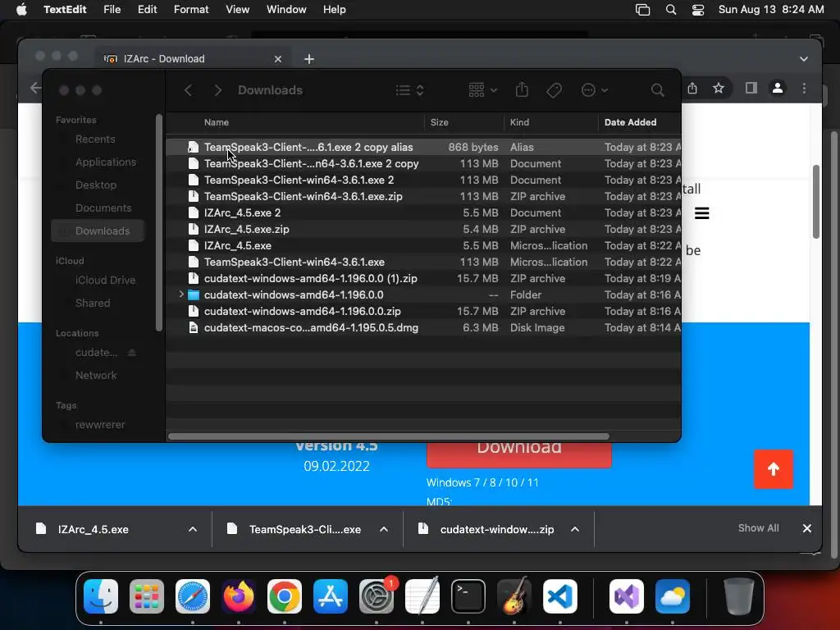Open the View menu
This screenshot has width=840, height=630.
[x=237, y=10]
